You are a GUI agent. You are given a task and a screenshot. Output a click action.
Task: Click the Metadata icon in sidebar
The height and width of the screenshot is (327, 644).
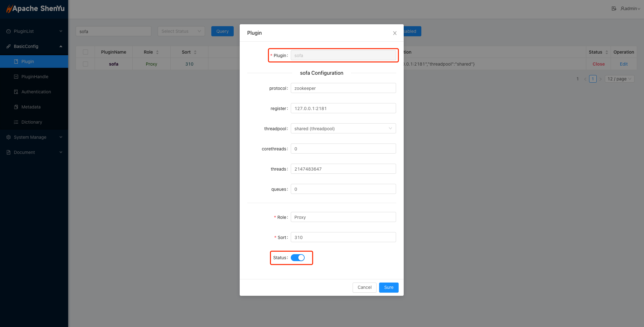coord(16,107)
